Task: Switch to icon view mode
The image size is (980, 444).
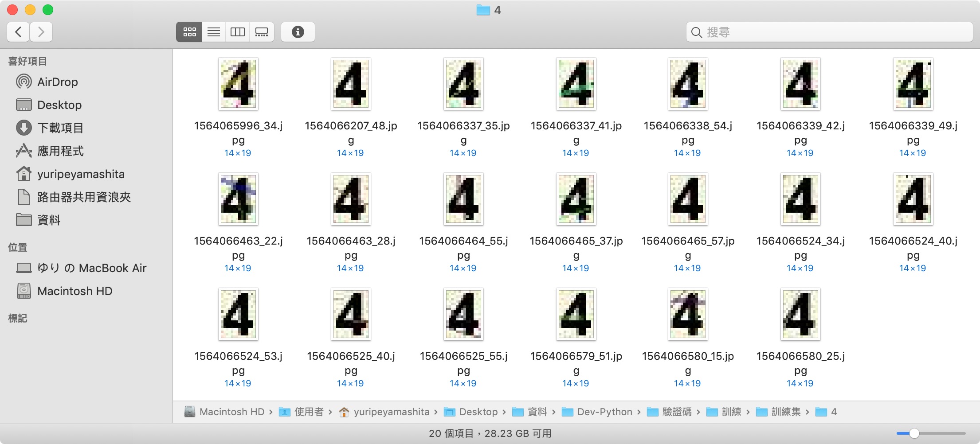Action: coord(189,32)
